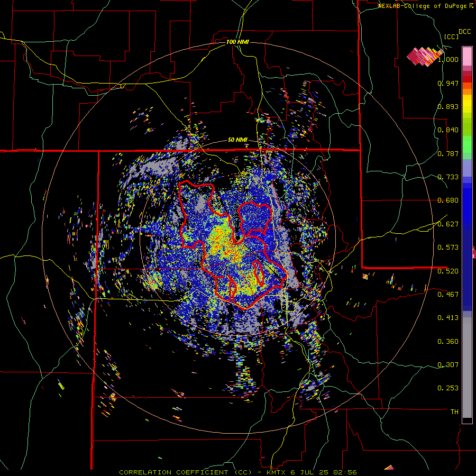Image resolution: width=476 pixels, height=476 pixels.
Task: Click the pink top segment of color scale
Action: pyautogui.click(x=467, y=56)
